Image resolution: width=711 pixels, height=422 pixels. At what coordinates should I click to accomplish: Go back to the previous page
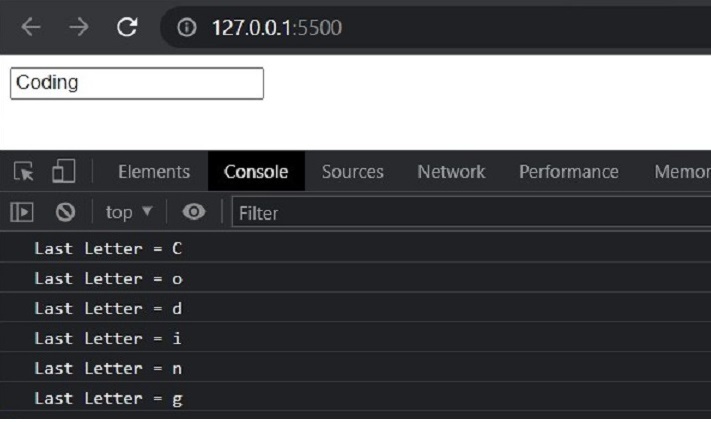pos(31,28)
